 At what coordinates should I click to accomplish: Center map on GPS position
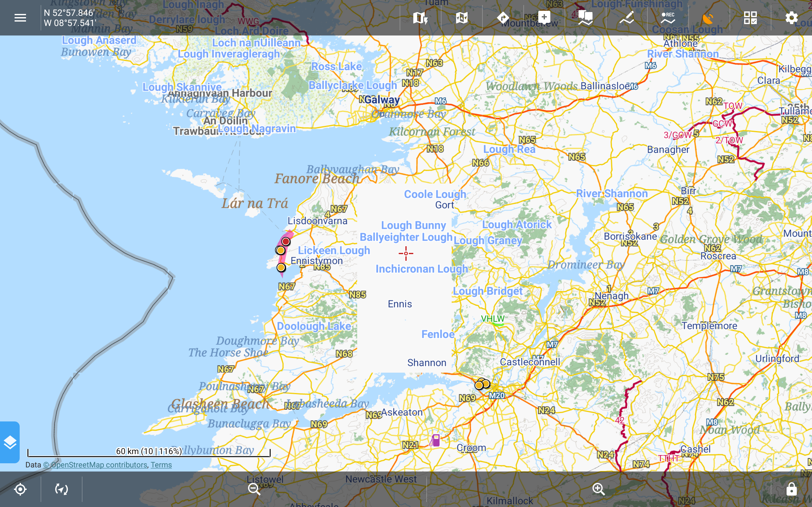click(x=20, y=489)
